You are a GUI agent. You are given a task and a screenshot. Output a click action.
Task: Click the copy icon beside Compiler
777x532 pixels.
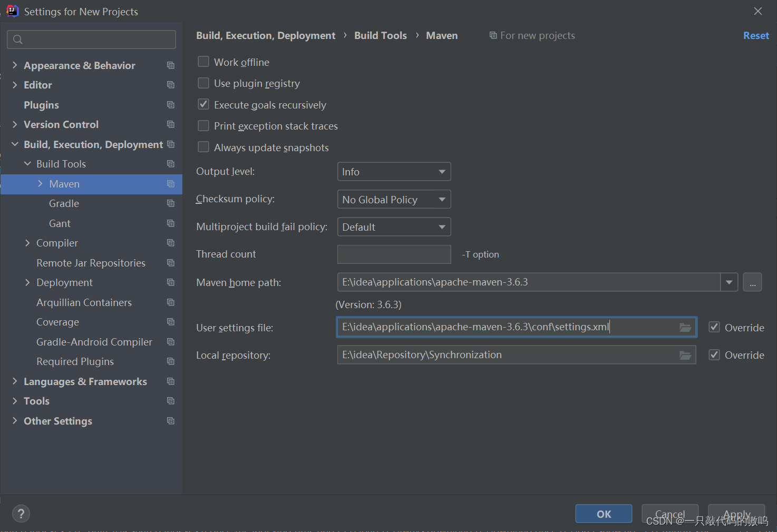point(171,243)
